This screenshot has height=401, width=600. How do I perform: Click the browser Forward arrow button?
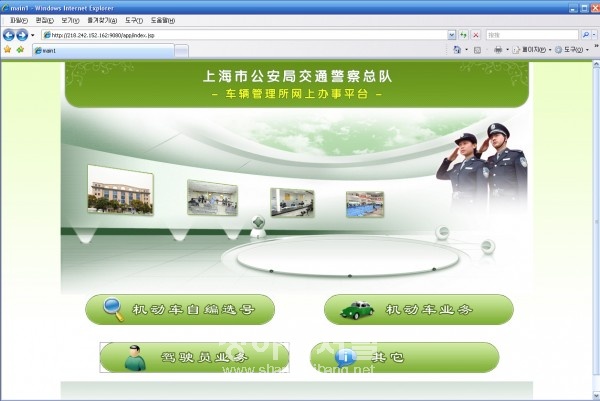(22, 35)
